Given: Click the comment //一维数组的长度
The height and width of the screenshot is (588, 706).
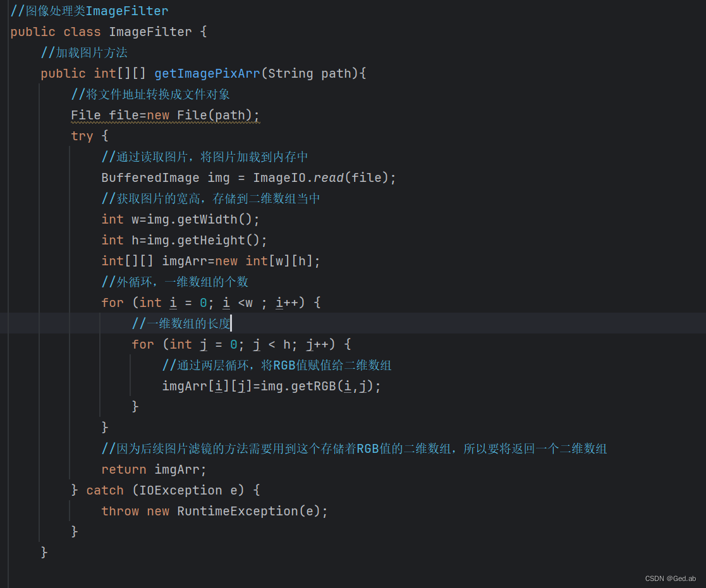Looking at the screenshot, I should point(181,323).
